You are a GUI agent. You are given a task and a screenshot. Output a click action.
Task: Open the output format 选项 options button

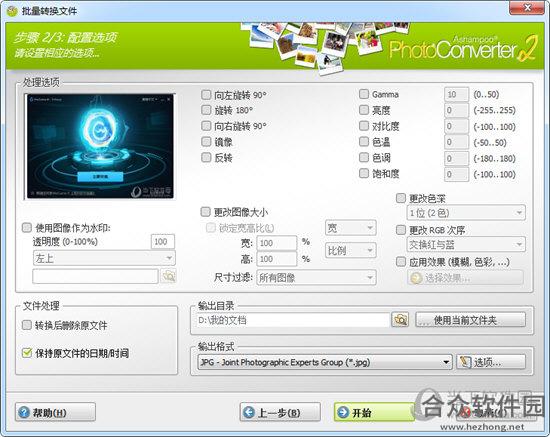(x=491, y=362)
